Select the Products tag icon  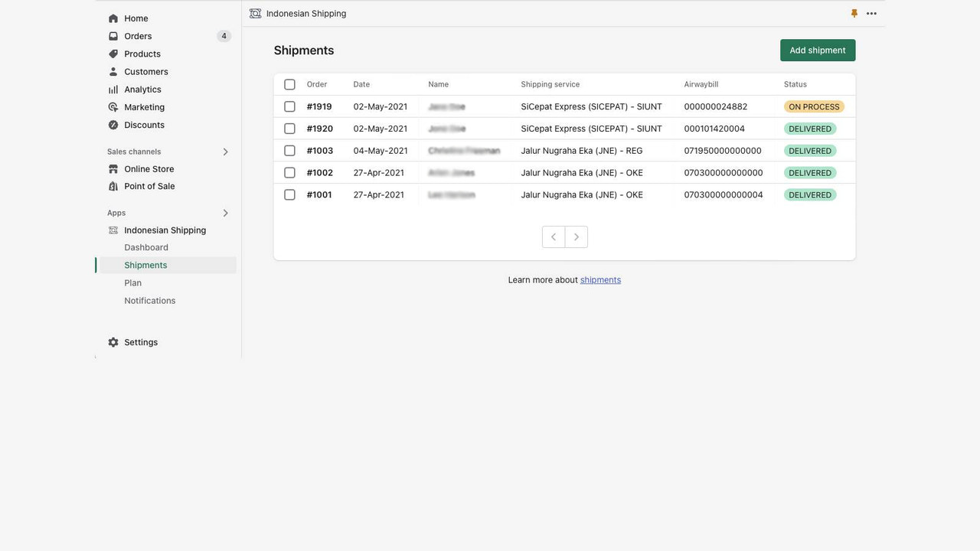[113, 54]
